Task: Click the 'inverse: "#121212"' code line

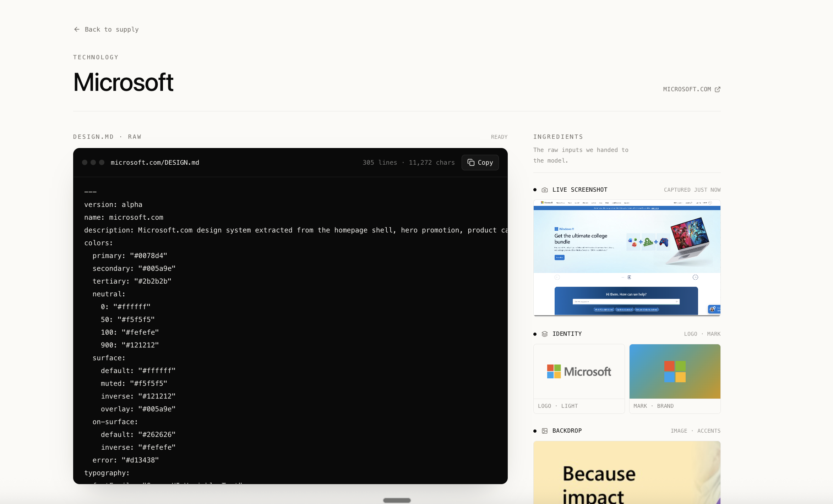Action: (x=138, y=396)
